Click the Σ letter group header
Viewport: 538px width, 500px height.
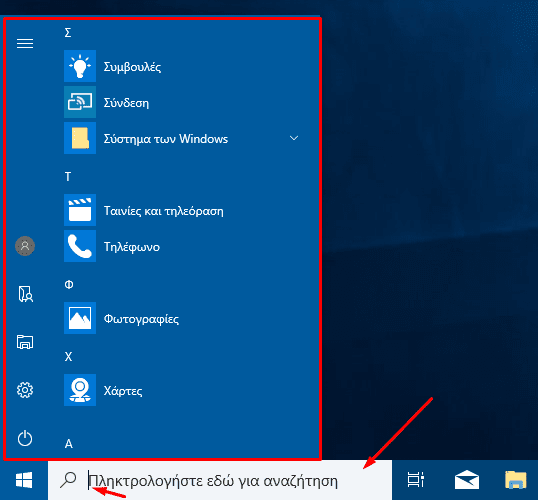pos(68,33)
